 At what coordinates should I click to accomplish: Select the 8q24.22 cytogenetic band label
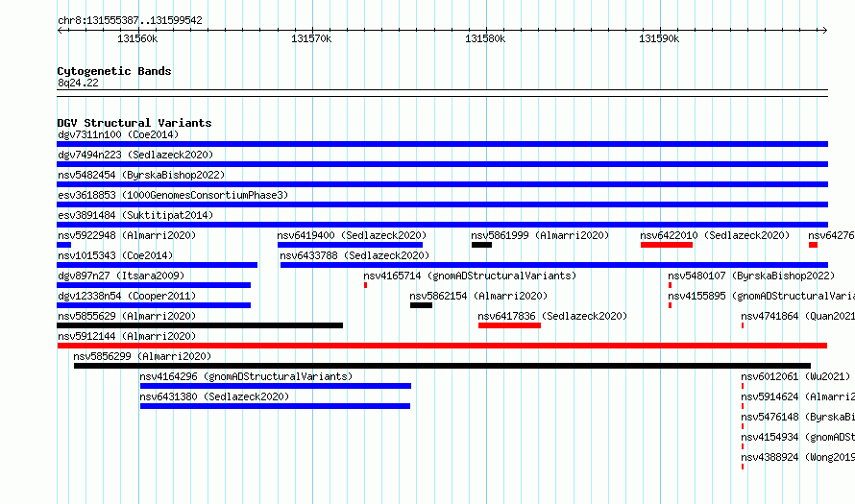[x=78, y=83]
